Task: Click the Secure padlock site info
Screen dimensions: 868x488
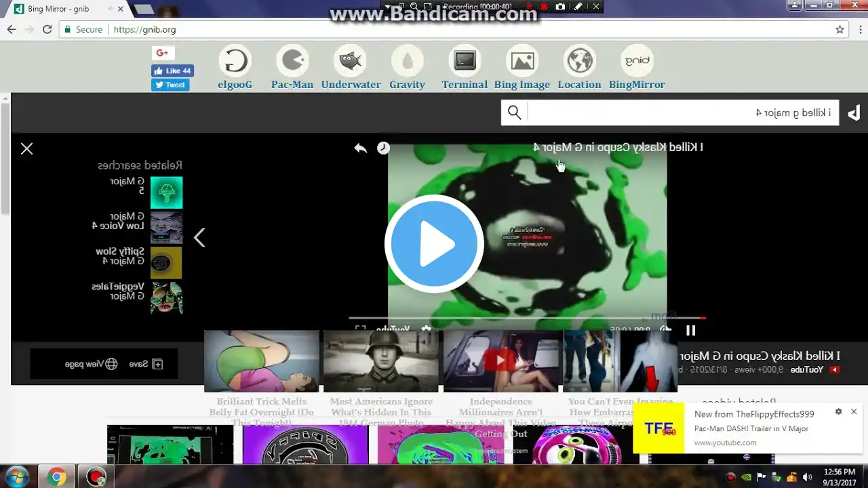Action: pos(83,30)
